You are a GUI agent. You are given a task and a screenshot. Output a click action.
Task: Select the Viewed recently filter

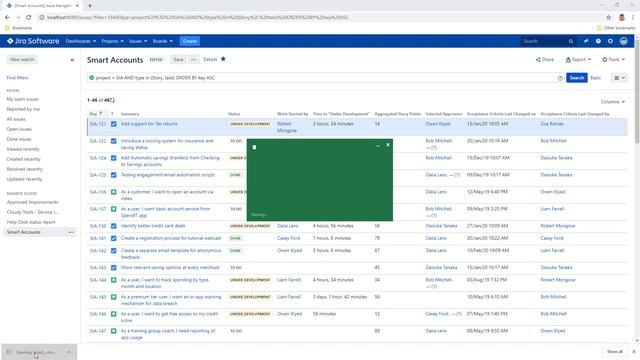23,149
